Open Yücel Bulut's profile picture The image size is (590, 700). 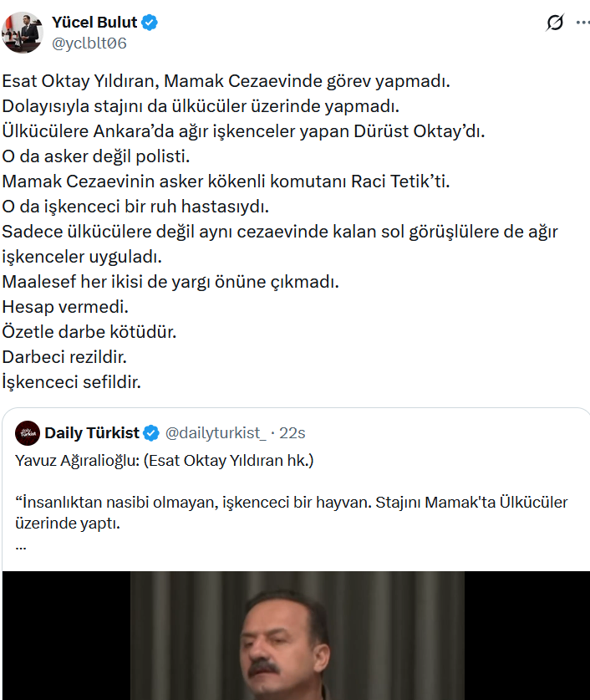(23, 33)
